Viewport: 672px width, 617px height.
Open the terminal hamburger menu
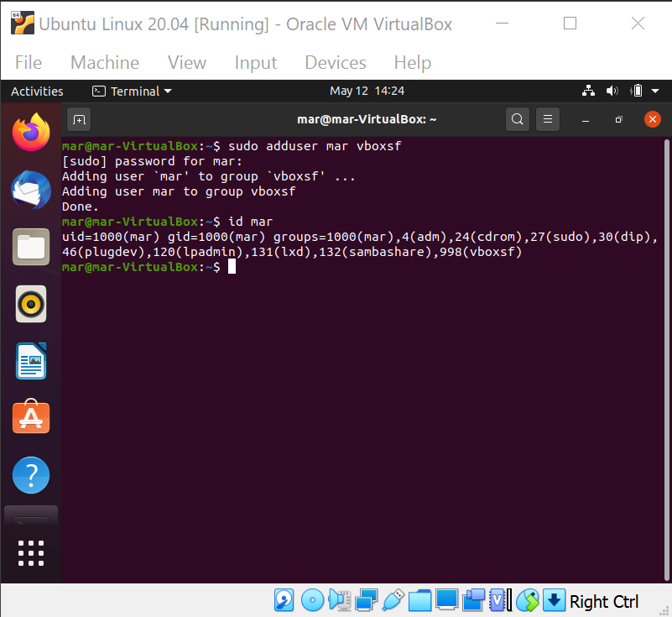coord(548,119)
